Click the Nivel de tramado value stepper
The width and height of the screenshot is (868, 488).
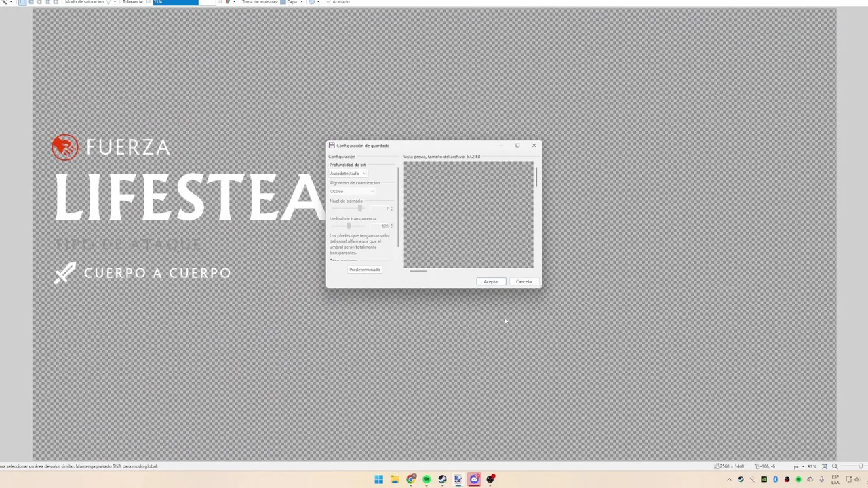391,208
